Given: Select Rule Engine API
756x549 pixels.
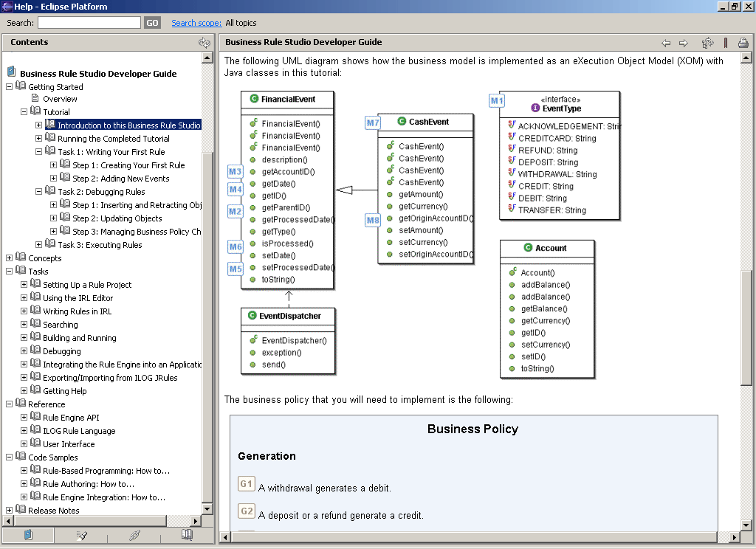Looking at the screenshot, I should [x=71, y=418].
